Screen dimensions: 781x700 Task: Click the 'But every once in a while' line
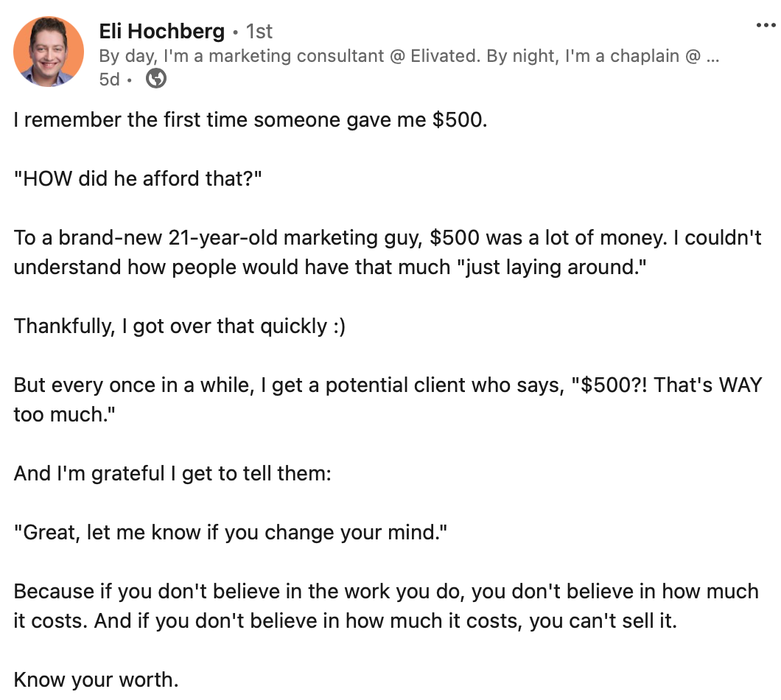pos(388,385)
